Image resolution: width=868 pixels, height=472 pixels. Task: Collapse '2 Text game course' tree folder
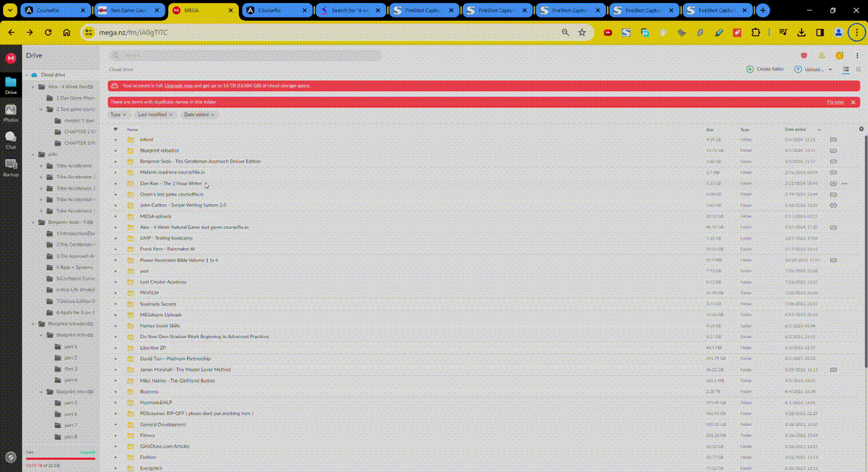(x=42, y=109)
